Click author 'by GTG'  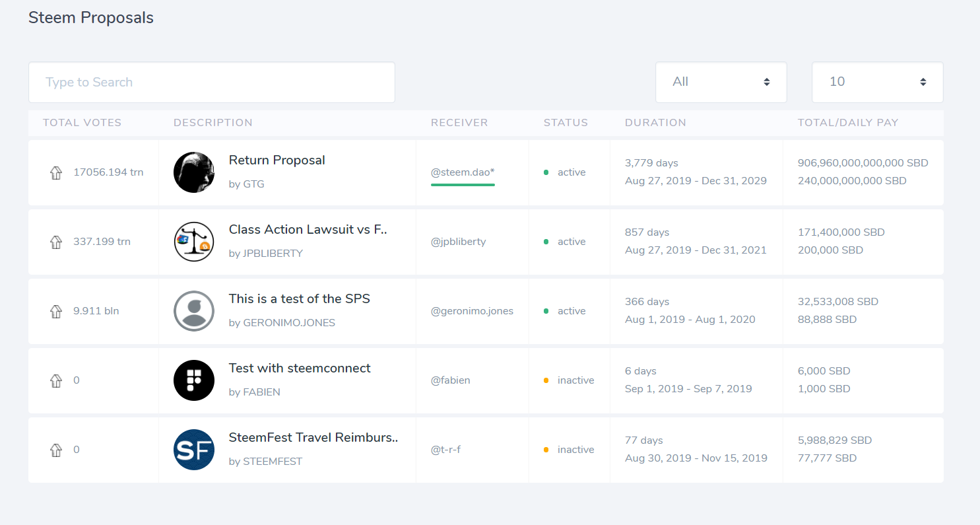coord(247,184)
